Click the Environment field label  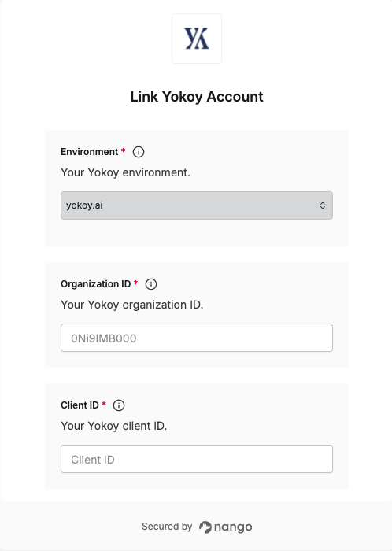pyautogui.click(x=89, y=152)
